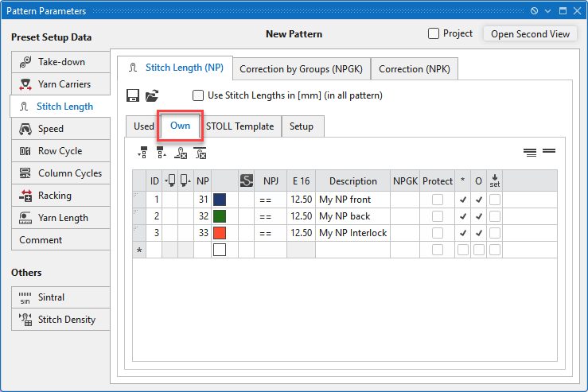Screen dimensions: 588x392
Task: Click the rightmost delete icon in the table toolbar
Action: click(x=200, y=153)
